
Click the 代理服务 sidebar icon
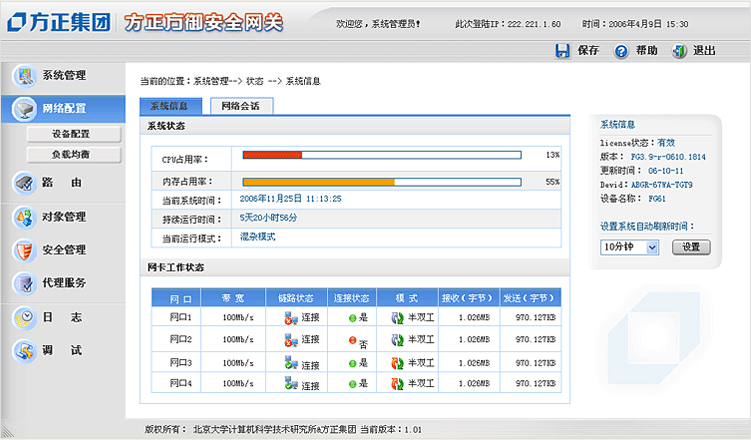pos(24,283)
